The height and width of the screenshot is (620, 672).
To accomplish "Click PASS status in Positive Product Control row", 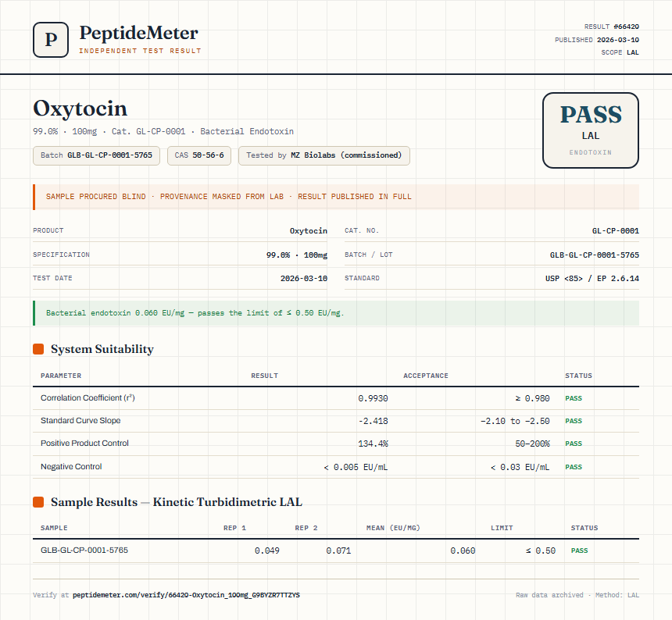I will (x=574, y=444).
